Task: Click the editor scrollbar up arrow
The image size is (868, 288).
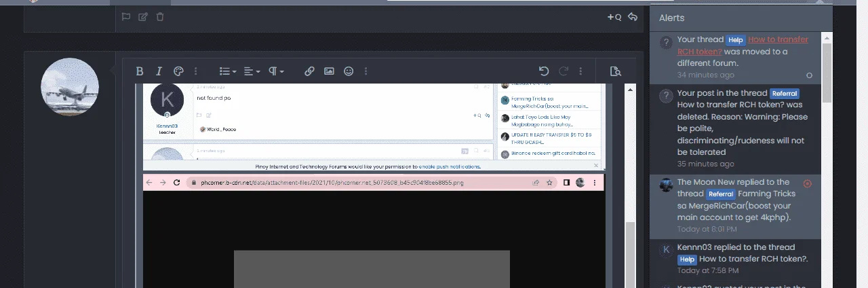Action: click(630, 90)
